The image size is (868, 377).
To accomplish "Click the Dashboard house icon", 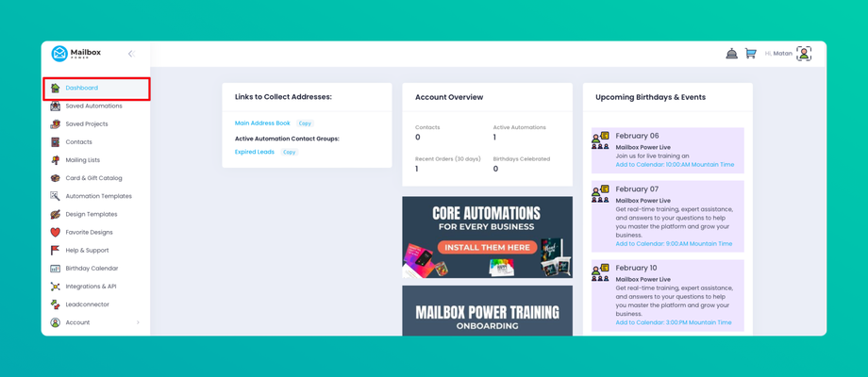I will coord(55,88).
